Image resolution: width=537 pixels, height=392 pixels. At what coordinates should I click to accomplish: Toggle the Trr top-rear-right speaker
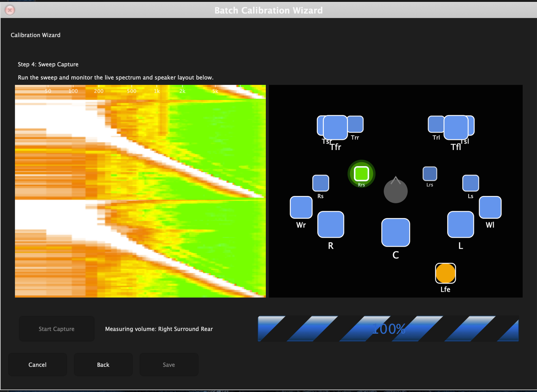pos(355,124)
